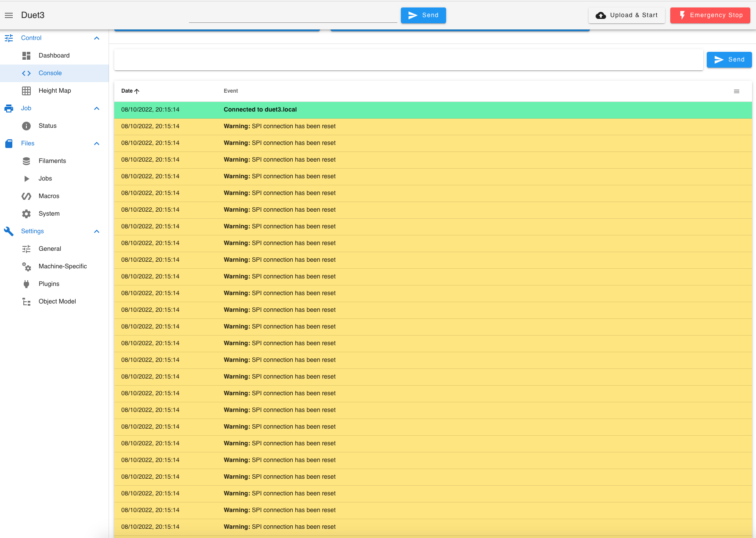
Task: Click the General tune icon
Action: coord(26,249)
